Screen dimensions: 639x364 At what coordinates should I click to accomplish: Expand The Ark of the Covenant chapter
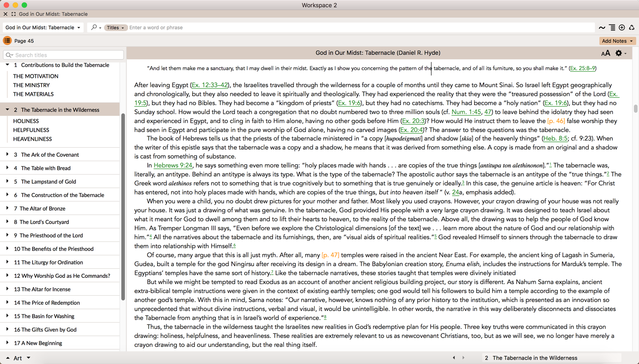click(x=8, y=154)
